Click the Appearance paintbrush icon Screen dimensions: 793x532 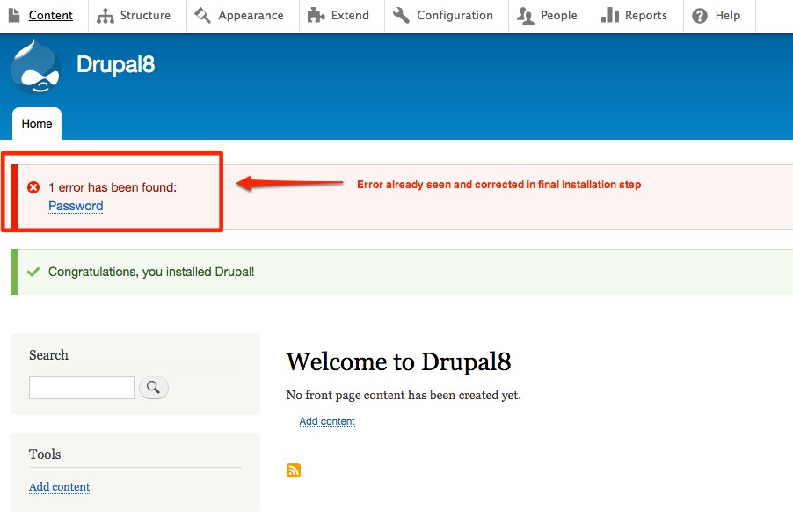203,16
